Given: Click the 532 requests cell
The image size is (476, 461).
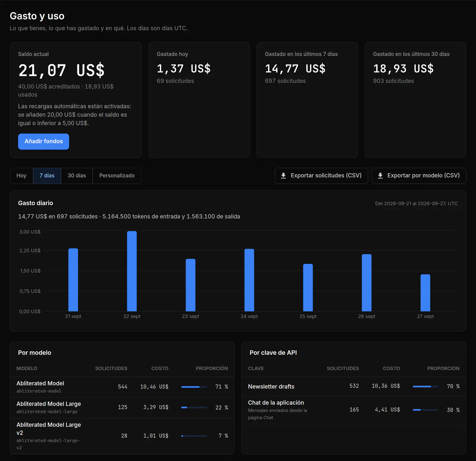Looking at the screenshot, I should click(354, 386).
